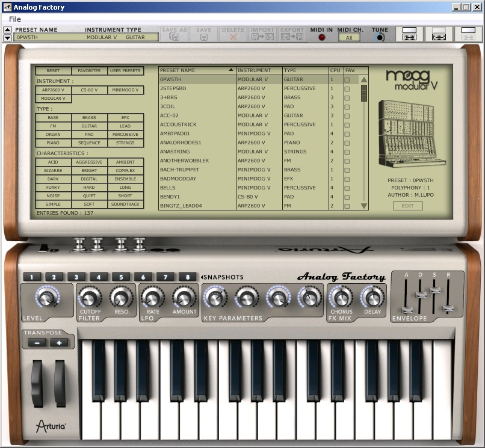Click the envelope Attack slider

(x=407, y=310)
